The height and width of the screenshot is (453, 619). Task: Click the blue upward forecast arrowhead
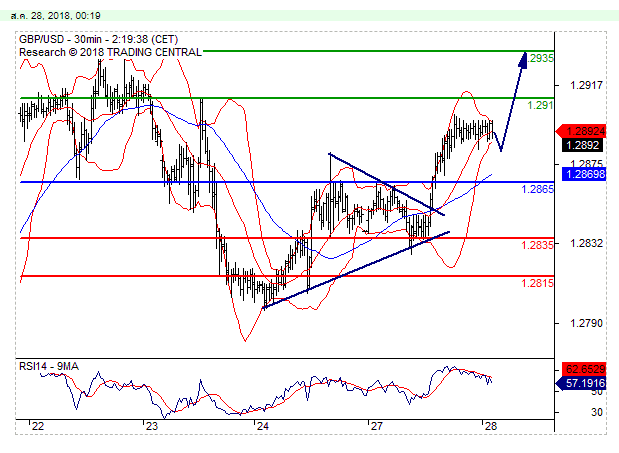tap(522, 58)
